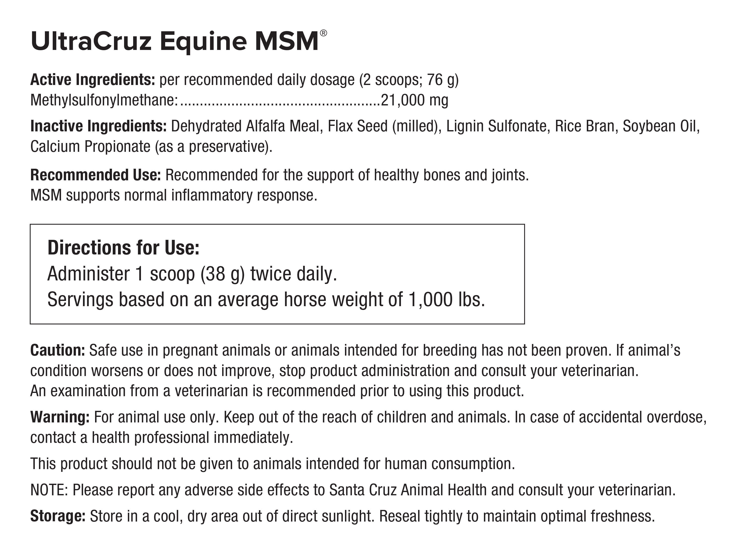Select the Warning heading
This screenshot has width=756, height=546.
coord(60,417)
